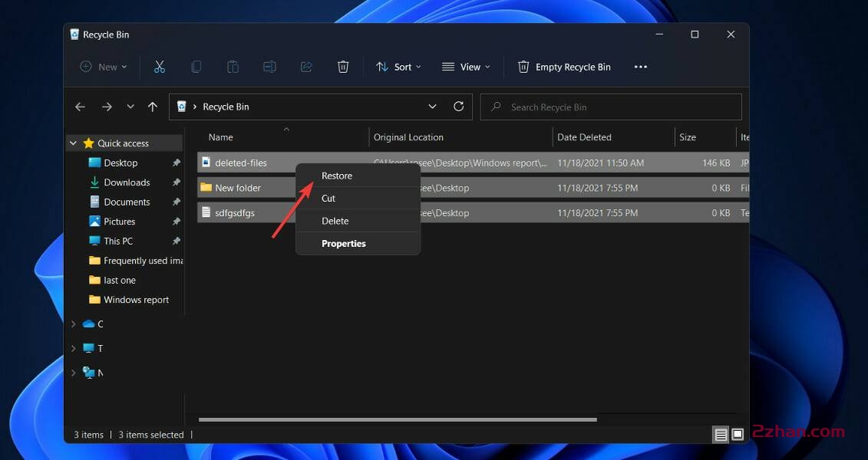Click Empty Recycle Bin button
Viewport: 868px width, 460px height.
click(564, 67)
